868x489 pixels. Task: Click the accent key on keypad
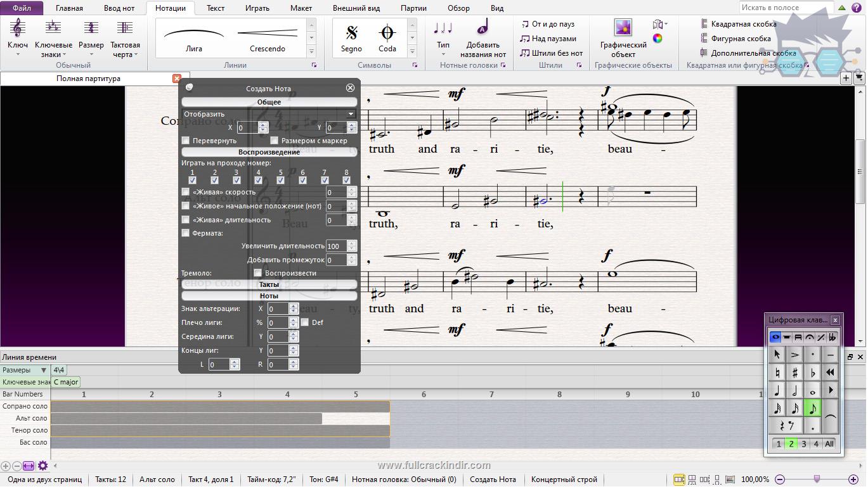tap(795, 355)
